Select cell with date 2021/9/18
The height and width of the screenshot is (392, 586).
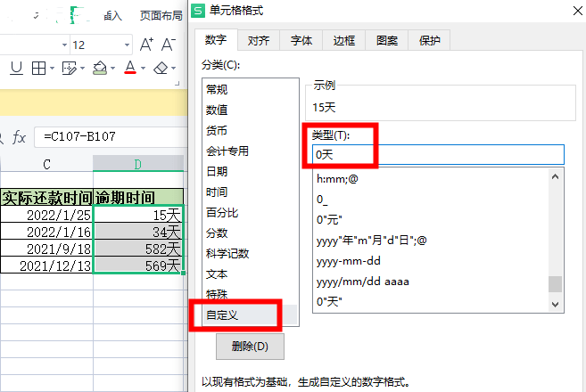[46, 249]
